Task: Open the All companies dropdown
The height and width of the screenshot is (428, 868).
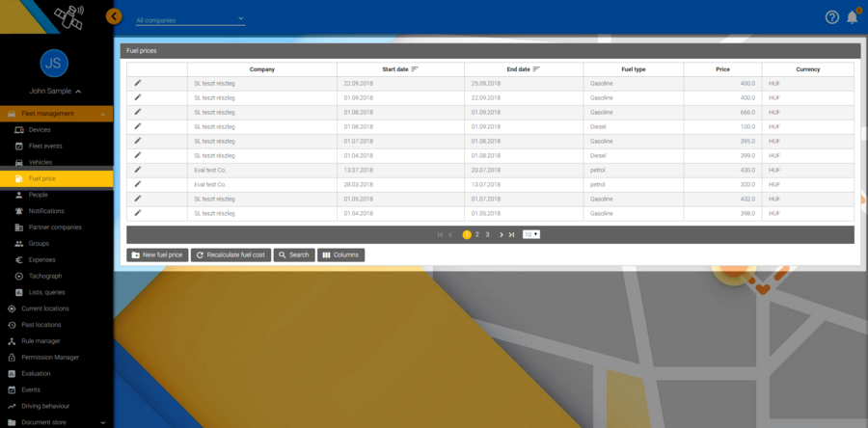Action: (x=190, y=19)
